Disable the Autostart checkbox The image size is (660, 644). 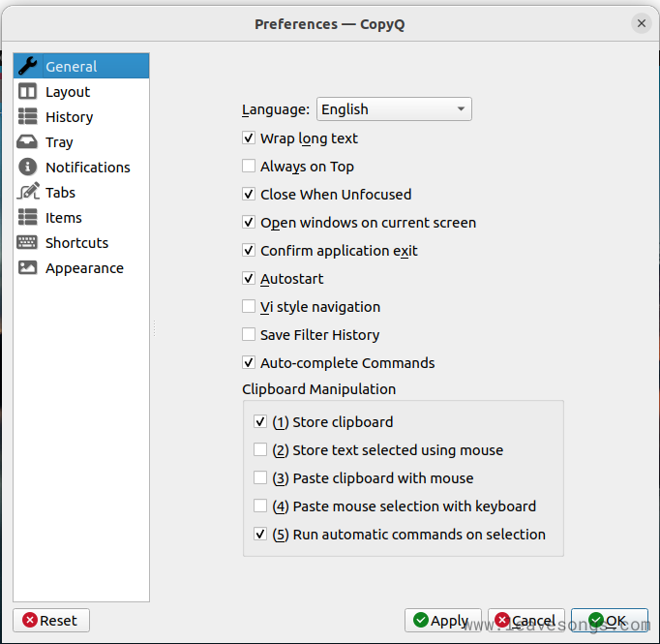pos(249,279)
